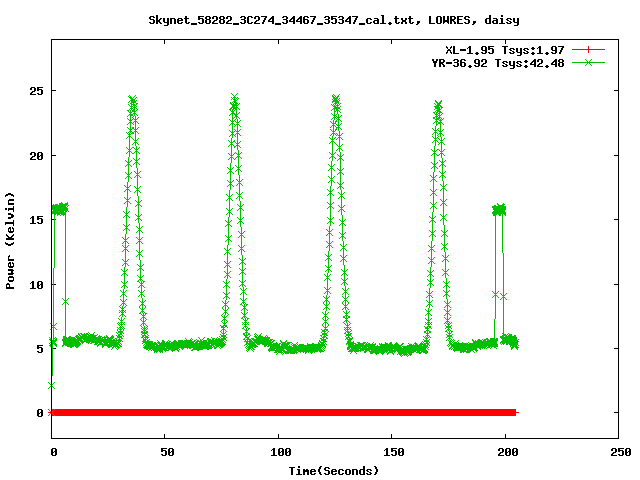Click y-axis tick label 10

[36, 285]
